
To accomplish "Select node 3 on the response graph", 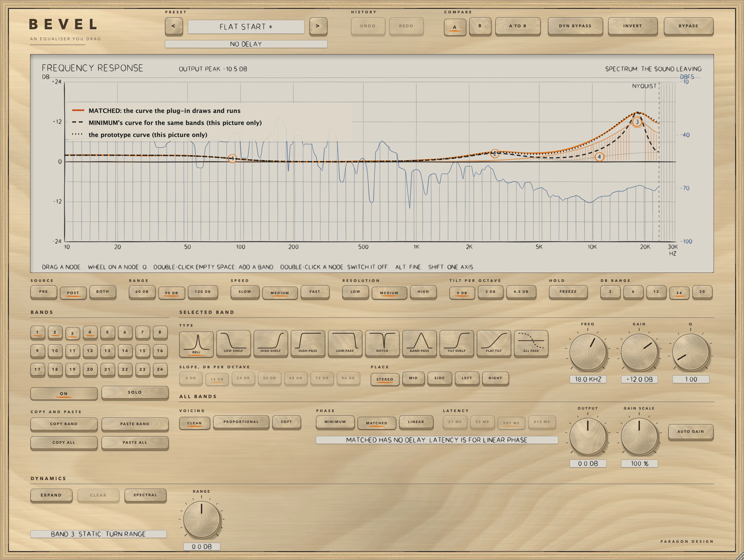I will coord(637,122).
